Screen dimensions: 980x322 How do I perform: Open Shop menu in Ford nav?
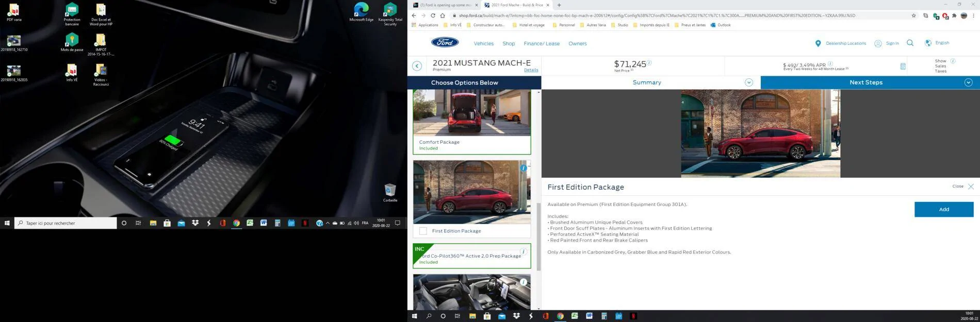pos(509,44)
